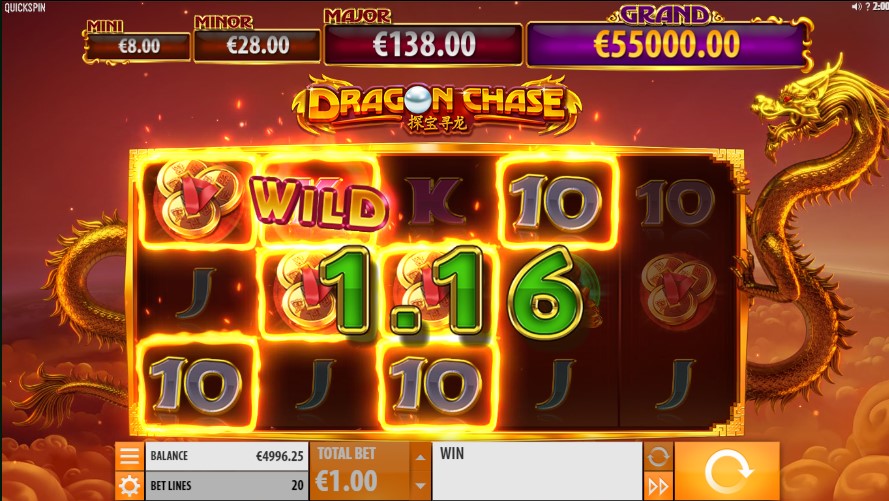Click the Total Bet €1.00 field
Viewport: 889px width, 501px height.
tap(359, 471)
